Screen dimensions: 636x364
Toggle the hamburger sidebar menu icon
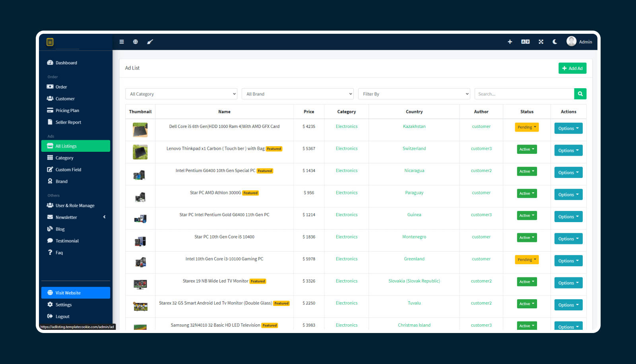click(x=122, y=42)
